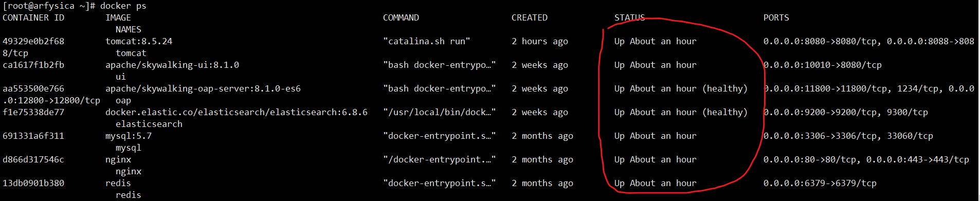This screenshot has width=980, height=201.
Task: Click the tomcat:8.5.24 image name
Action: click(139, 42)
